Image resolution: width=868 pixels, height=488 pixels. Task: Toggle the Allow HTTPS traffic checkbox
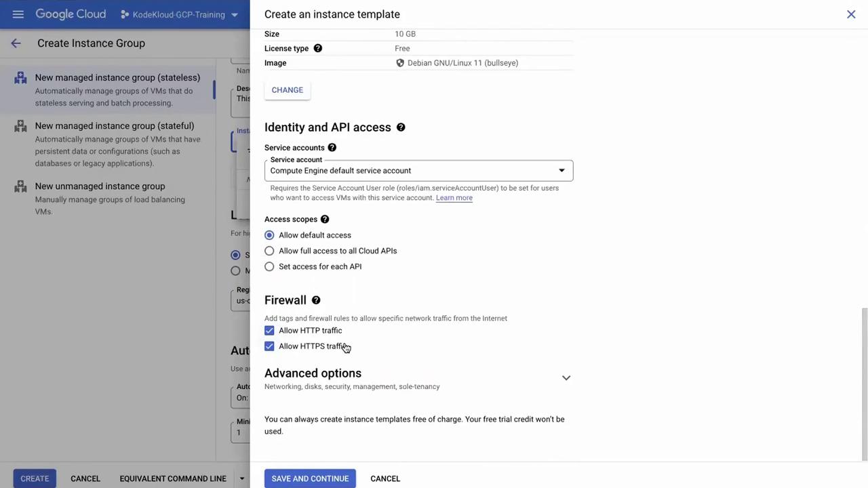coord(269,346)
